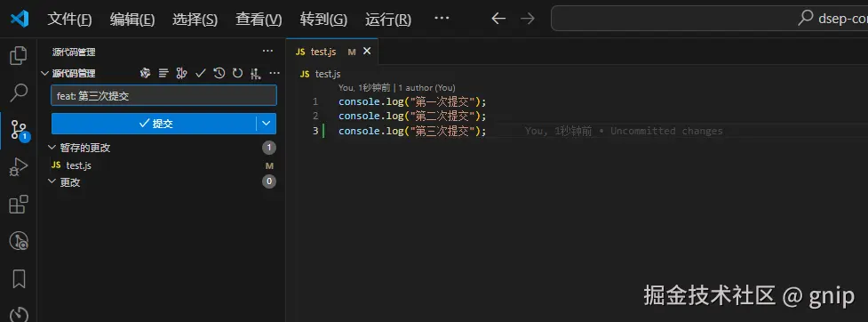This screenshot has width=868, height=322.
Task: Open Source Control view with badge 1
Action: [x=19, y=130]
